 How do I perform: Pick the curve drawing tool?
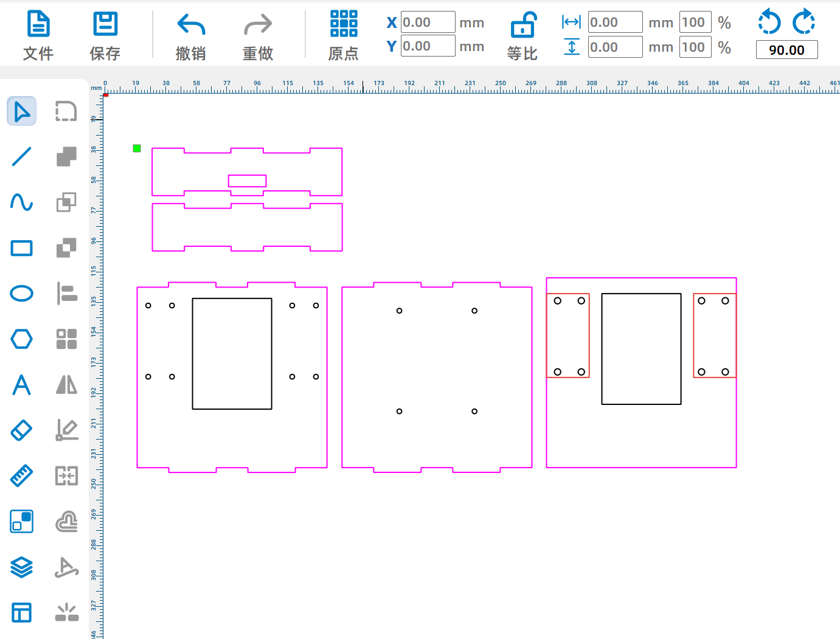pos(21,202)
